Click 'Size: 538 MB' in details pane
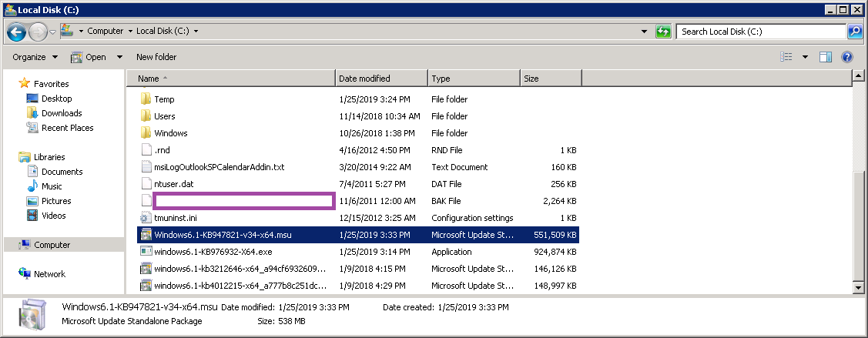 (281, 321)
